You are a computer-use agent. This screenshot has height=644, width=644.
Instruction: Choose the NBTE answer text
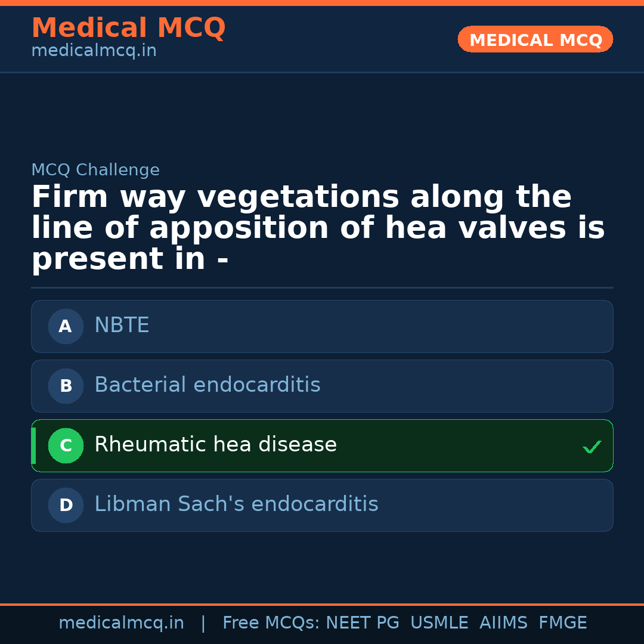tap(122, 326)
